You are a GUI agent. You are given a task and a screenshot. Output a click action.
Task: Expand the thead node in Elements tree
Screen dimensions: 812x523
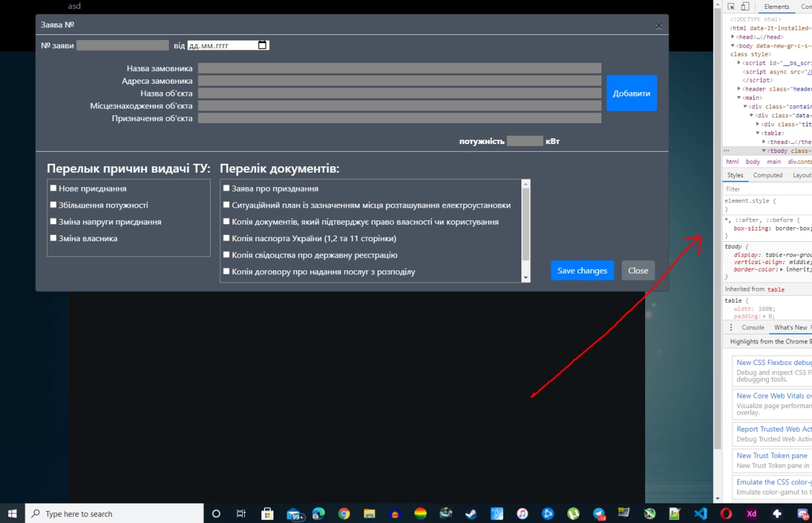764,142
